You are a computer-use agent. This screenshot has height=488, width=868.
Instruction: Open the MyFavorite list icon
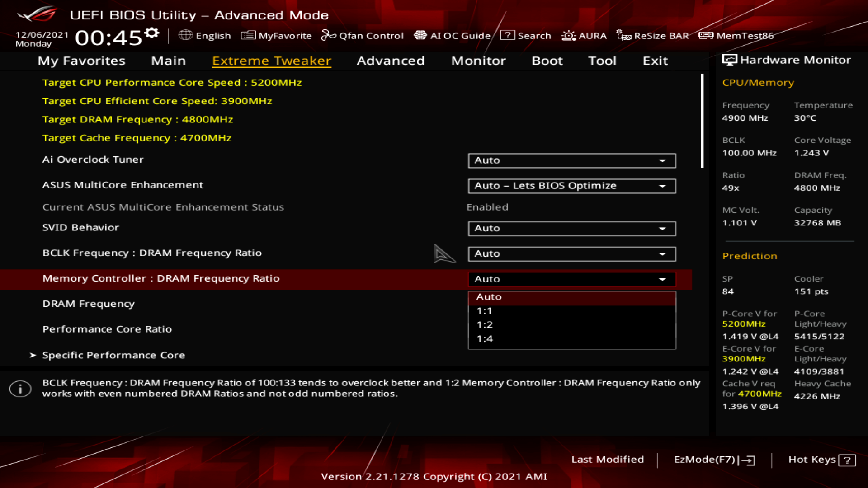(248, 35)
